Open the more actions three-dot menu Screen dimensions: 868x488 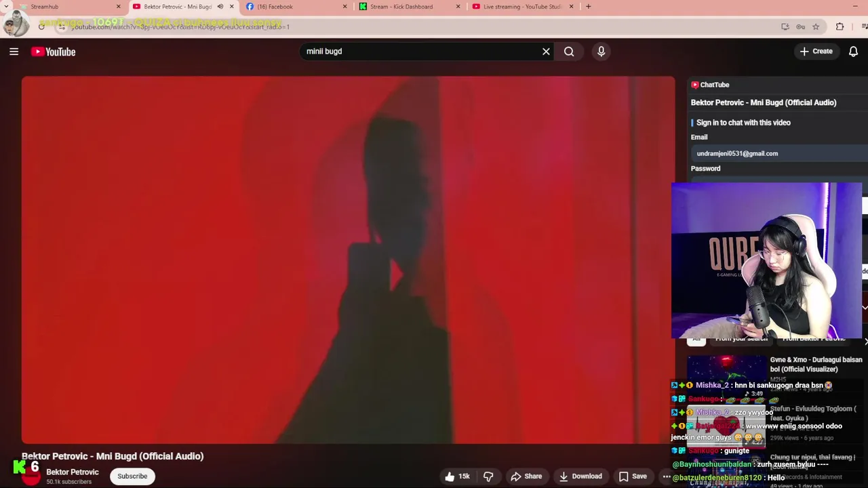666,476
